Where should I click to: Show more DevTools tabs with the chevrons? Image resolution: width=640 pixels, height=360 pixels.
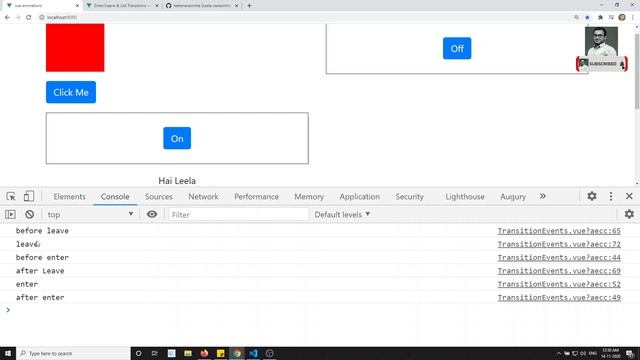pyautogui.click(x=542, y=196)
